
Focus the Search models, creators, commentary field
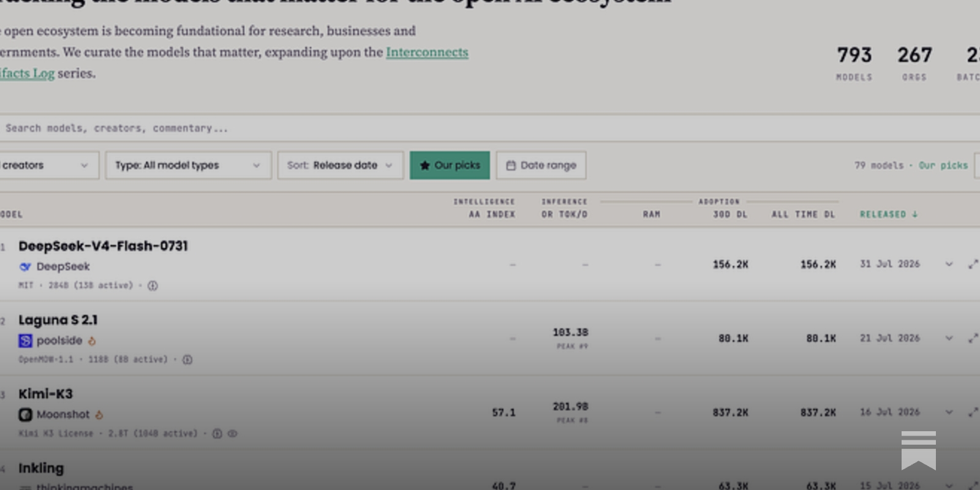click(x=490, y=129)
